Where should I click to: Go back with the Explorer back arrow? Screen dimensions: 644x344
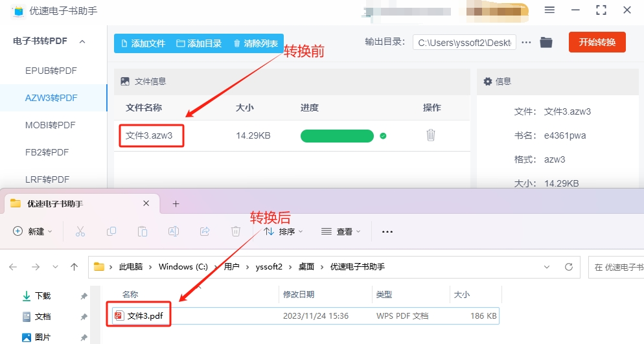click(x=13, y=267)
